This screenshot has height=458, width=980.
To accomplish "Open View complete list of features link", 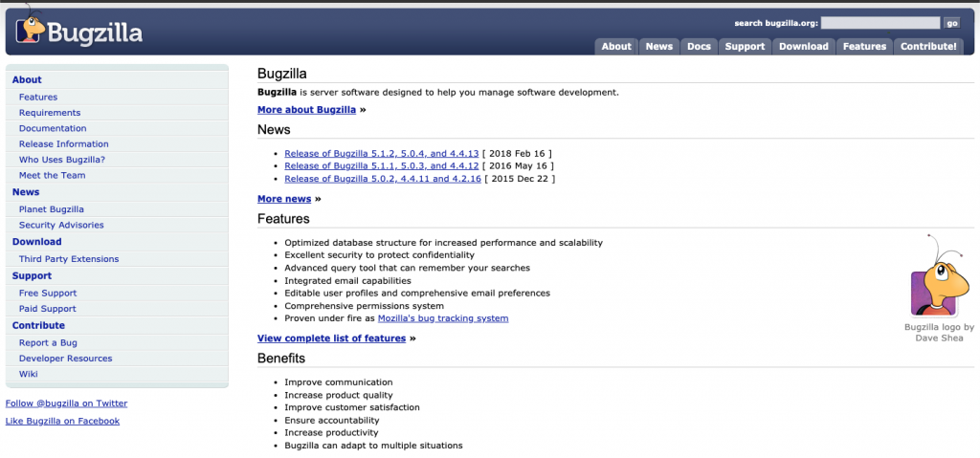I will pos(332,338).
